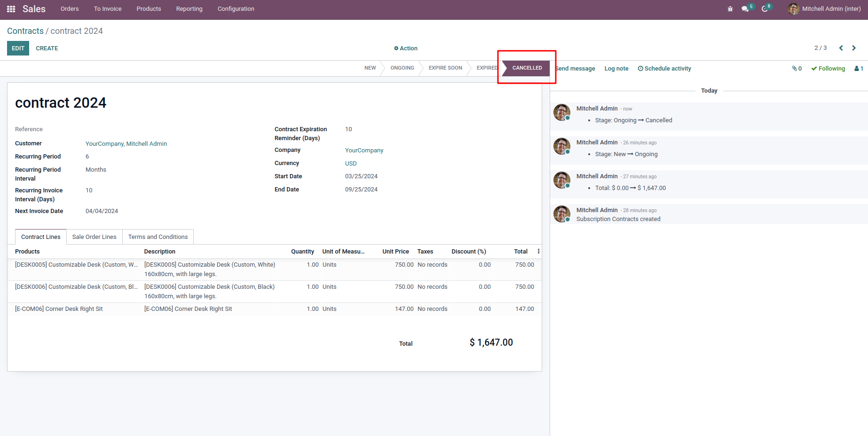Toggle the Following subscription status
868x436 pixels.
pos(828,69)
